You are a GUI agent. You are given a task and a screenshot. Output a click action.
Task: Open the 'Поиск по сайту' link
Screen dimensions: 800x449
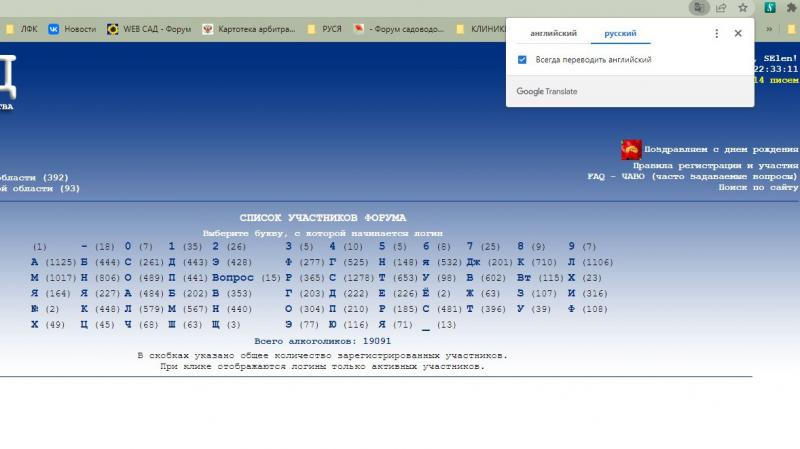[758, 187]
